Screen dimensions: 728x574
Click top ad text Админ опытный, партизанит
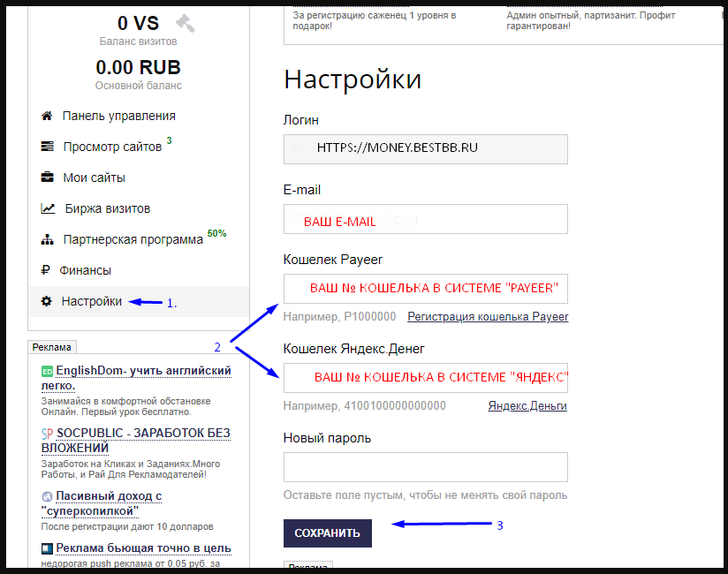click(x=590, y=20)
